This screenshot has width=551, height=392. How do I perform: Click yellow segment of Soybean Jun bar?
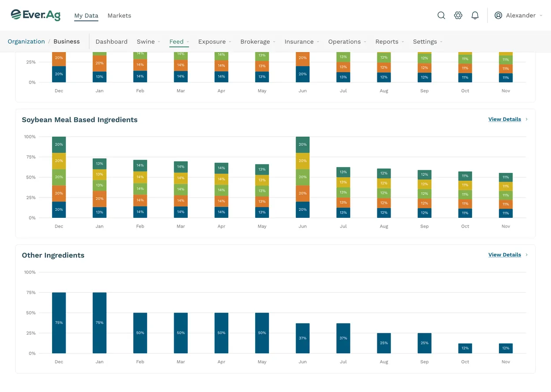tap(303, 161)
